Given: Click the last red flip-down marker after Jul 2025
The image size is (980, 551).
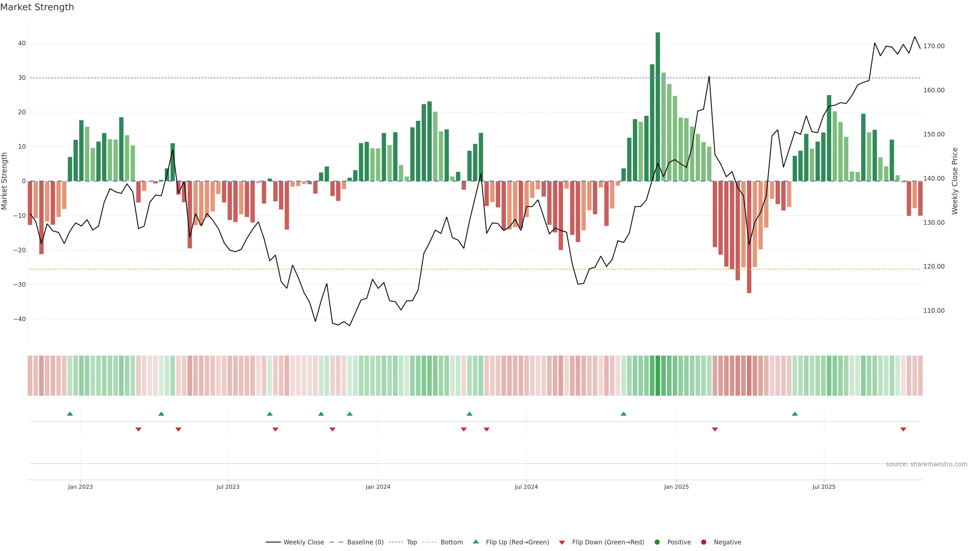Looking at the screenshot, I should pyautogui.click(x=903, y=429).
